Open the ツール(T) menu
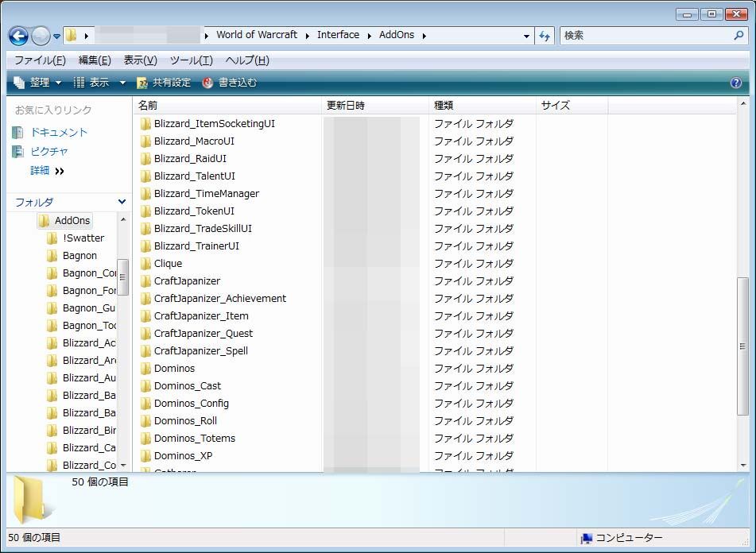This screenshot has width=756, height=553. coord(192,60)
